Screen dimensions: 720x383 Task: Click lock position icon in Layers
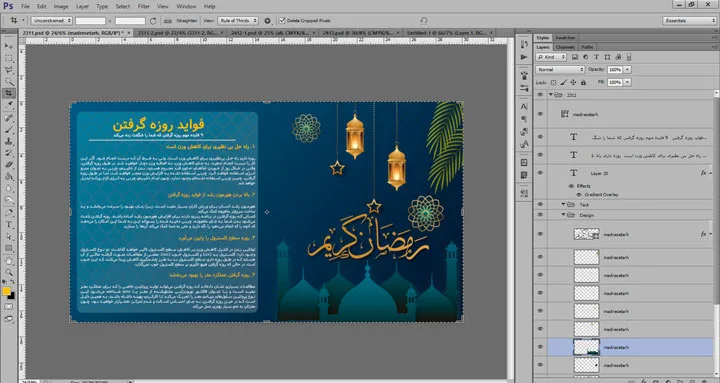click(573, 82)
